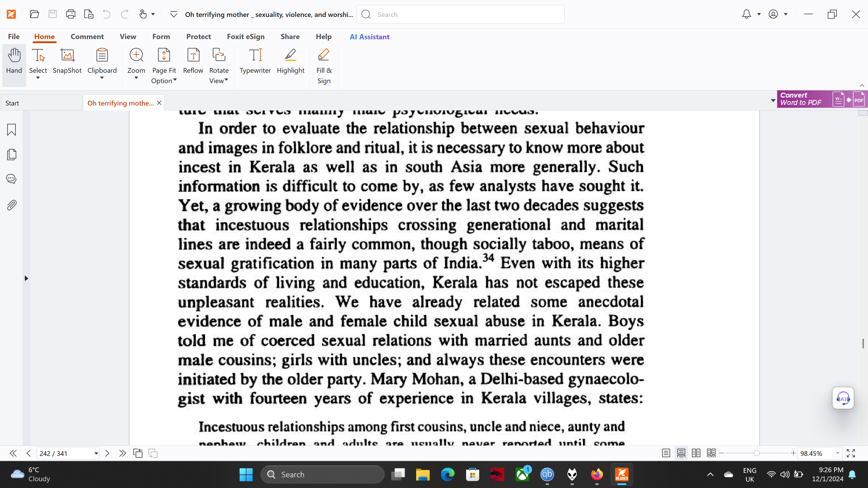Open quick access toolbar customize arrow

click(174, 14)
